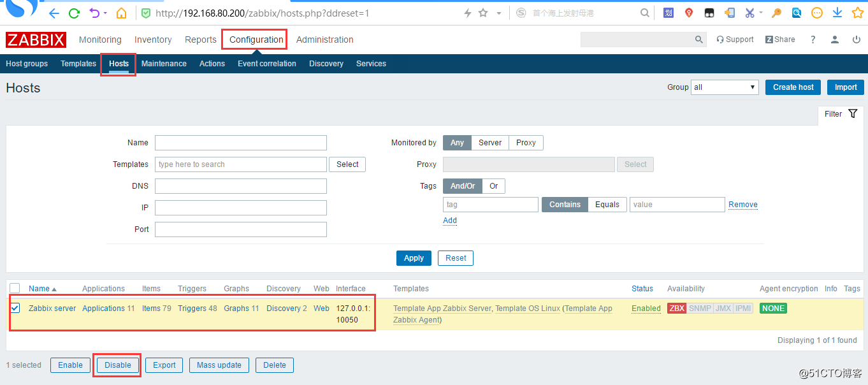Uncheck the Zabbix server host checkbox

point(15,309)
